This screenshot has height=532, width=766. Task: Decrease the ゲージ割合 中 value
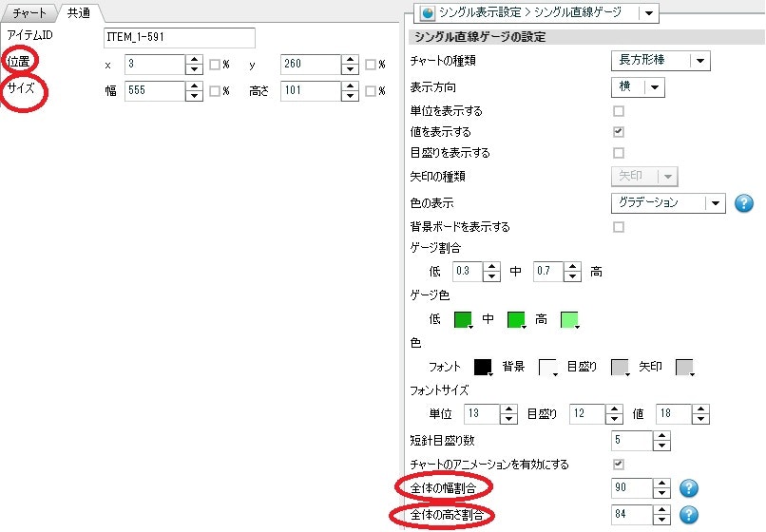tap(572, 276)
